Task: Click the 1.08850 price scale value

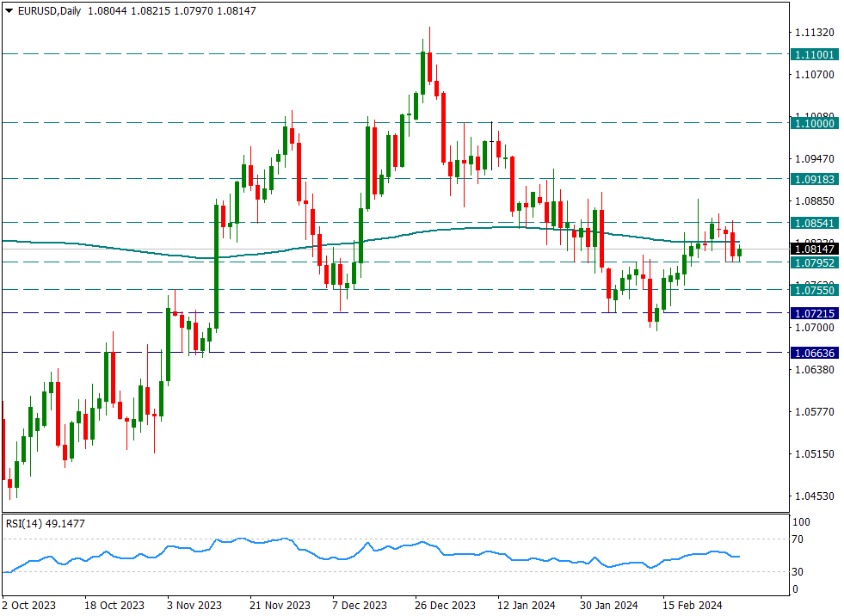Action: point(815,200)
